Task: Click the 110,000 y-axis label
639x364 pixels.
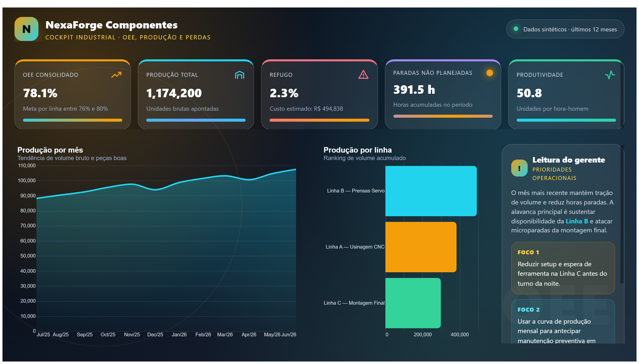Action: [x=27, y=166]
